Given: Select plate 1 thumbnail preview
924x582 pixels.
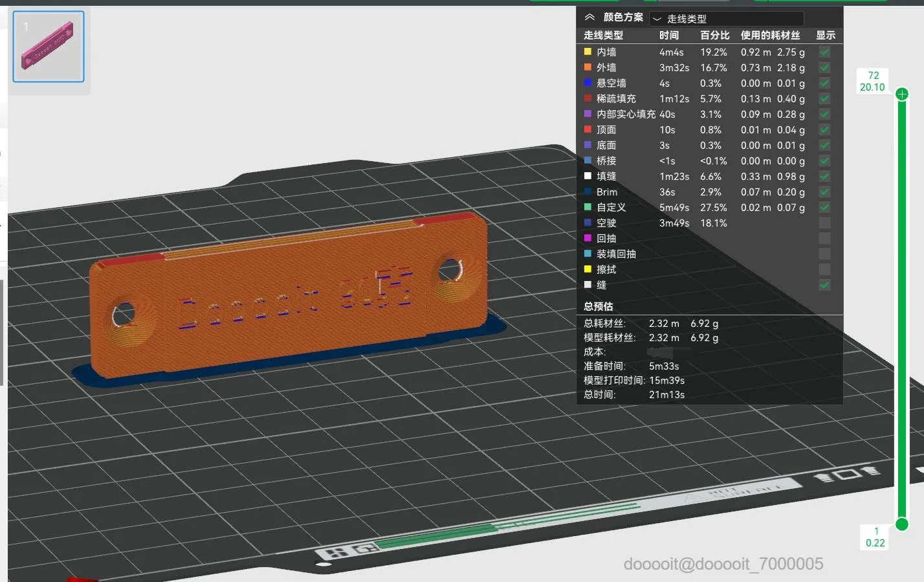Looking at the screenshot, I should (49, 47).
